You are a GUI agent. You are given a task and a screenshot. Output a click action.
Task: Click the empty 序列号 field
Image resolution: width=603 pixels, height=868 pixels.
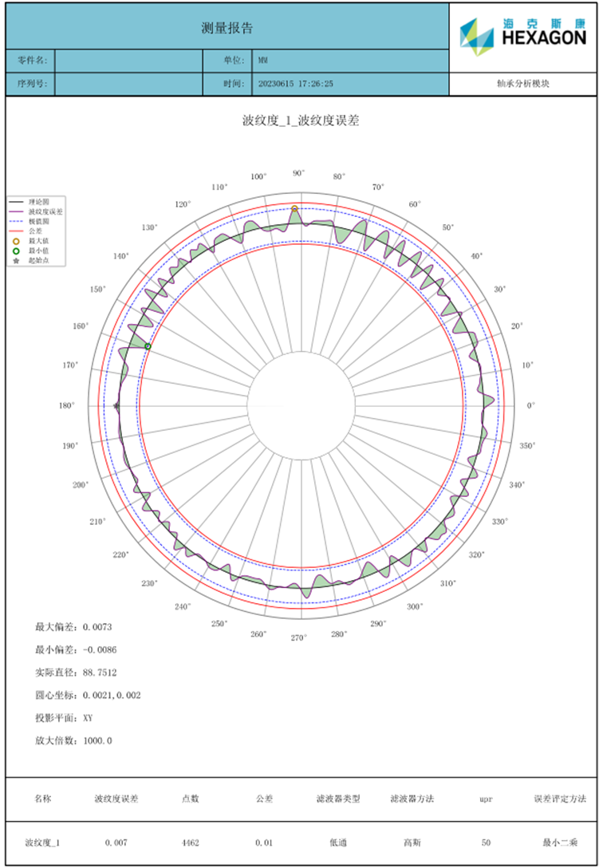[128, 83]
